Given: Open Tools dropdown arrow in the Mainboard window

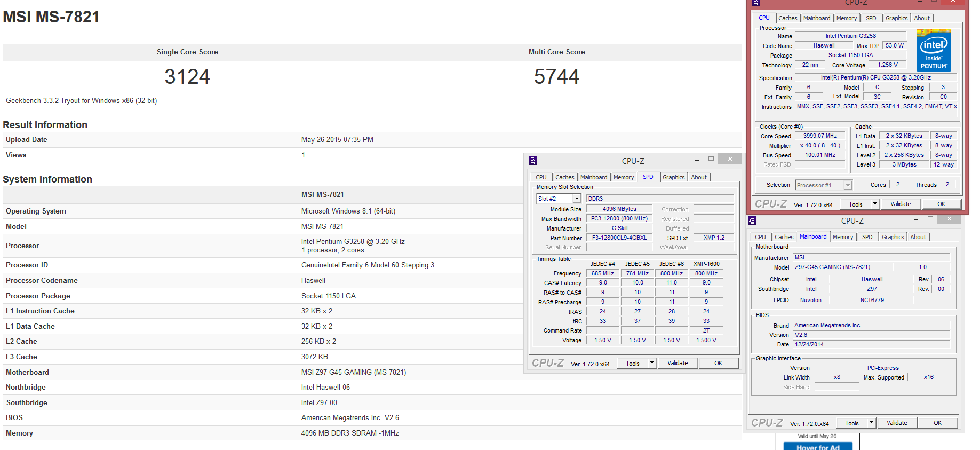Looking at the screenshot, I should tap(871, 423).
